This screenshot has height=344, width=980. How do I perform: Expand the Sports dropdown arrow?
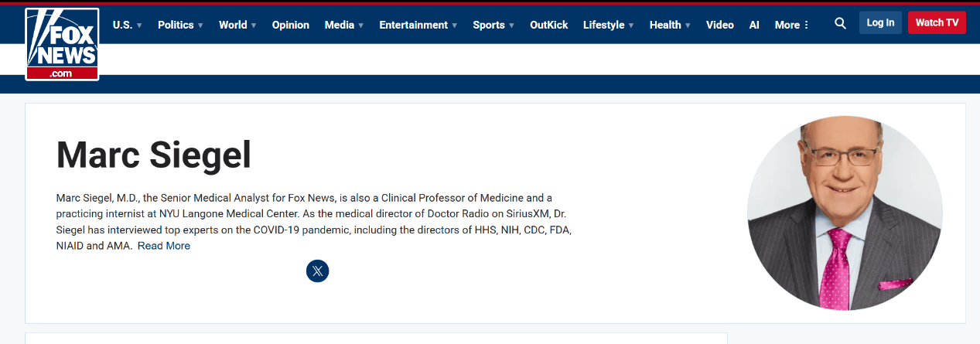tap(511, 26)
